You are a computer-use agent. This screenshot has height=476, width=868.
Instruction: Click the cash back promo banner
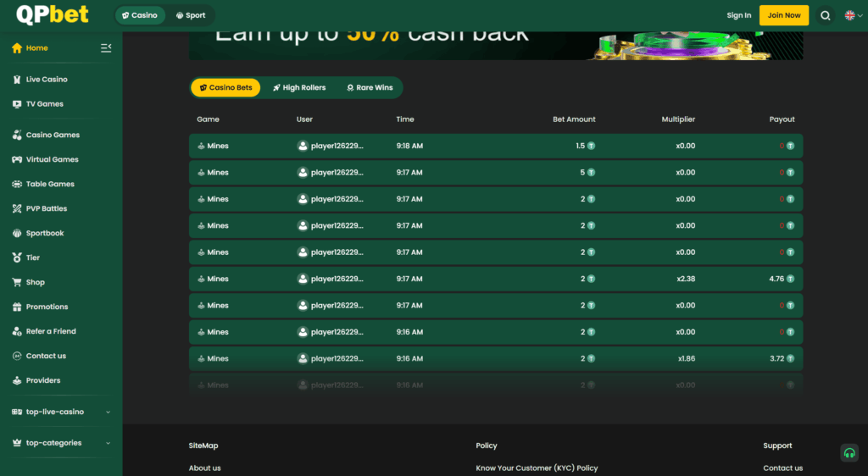(x=496, y=46)
